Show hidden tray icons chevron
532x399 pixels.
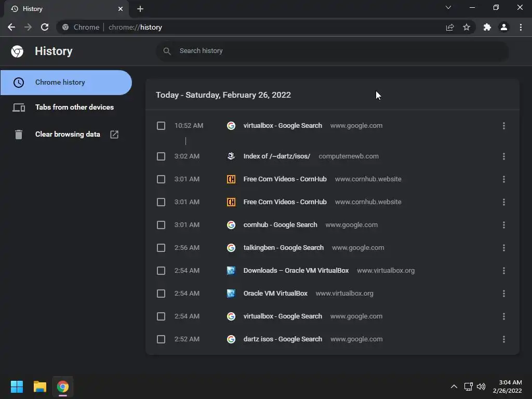tap(454, 387)
